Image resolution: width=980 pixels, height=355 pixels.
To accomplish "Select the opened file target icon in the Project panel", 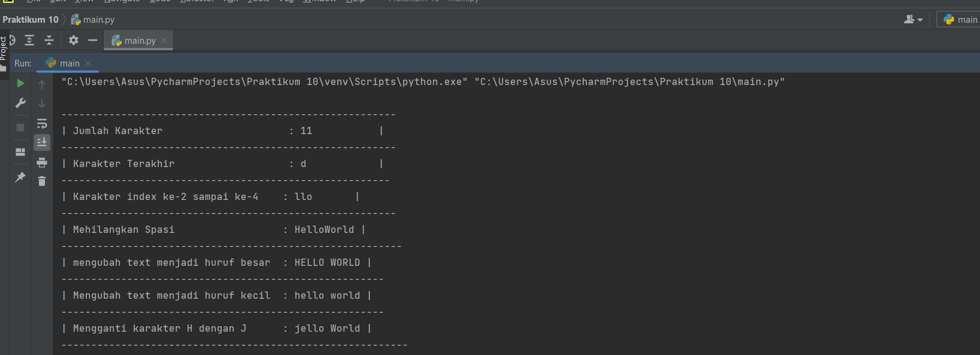I will click(x=11, y=40).
